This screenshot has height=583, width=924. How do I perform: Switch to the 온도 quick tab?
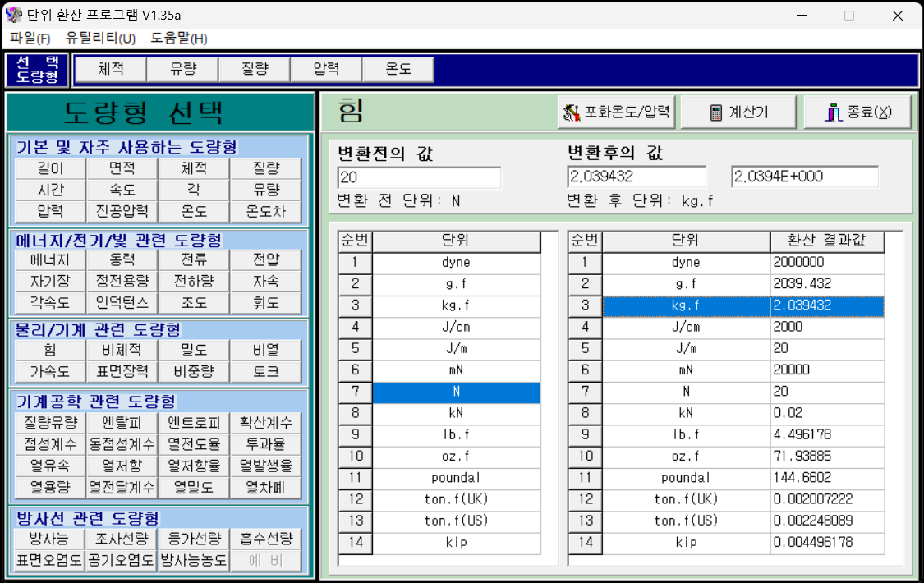[x=398, y=70]
